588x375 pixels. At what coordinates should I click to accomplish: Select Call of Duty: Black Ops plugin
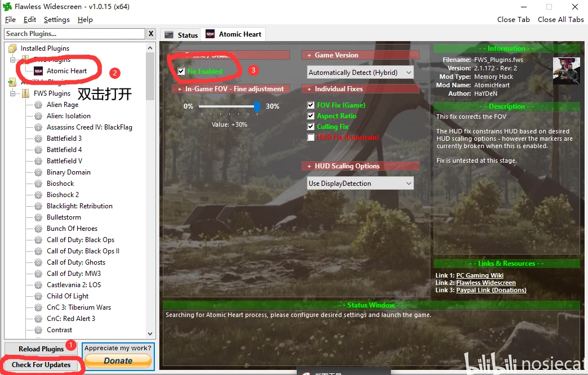80,240
